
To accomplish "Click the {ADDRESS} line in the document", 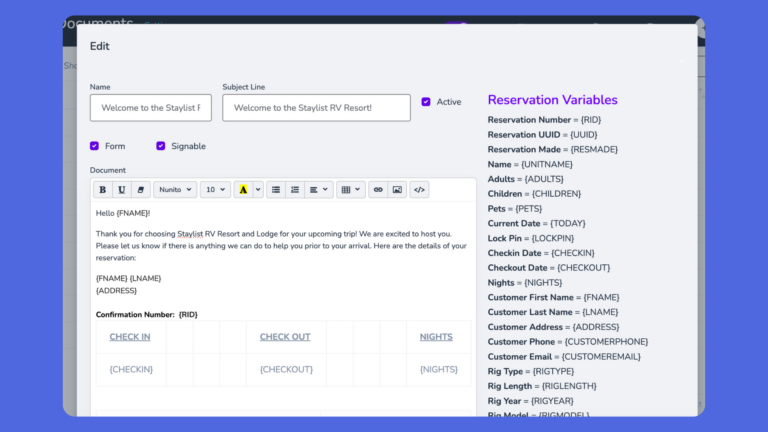I will [116, 290].
